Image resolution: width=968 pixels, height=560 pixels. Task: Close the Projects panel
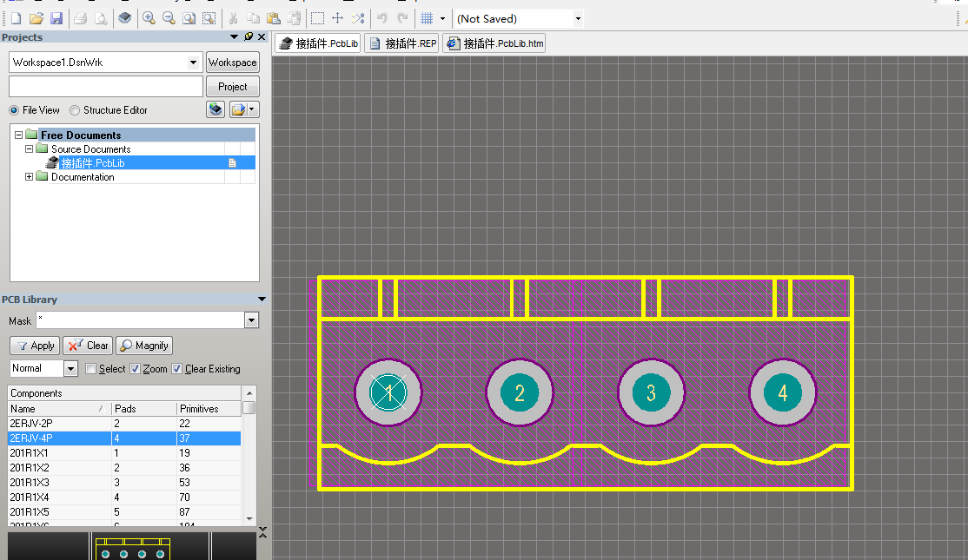pyautogui.click(x=262, y=37)
